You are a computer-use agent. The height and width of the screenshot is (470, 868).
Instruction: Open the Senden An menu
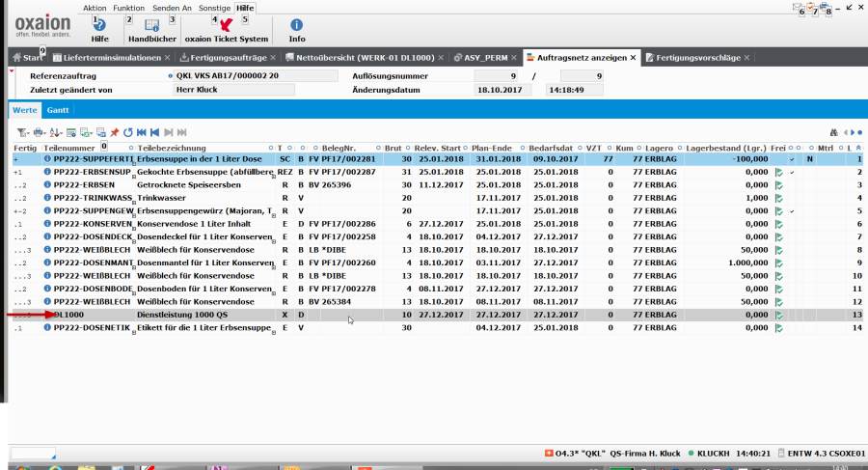click(172, 8)
